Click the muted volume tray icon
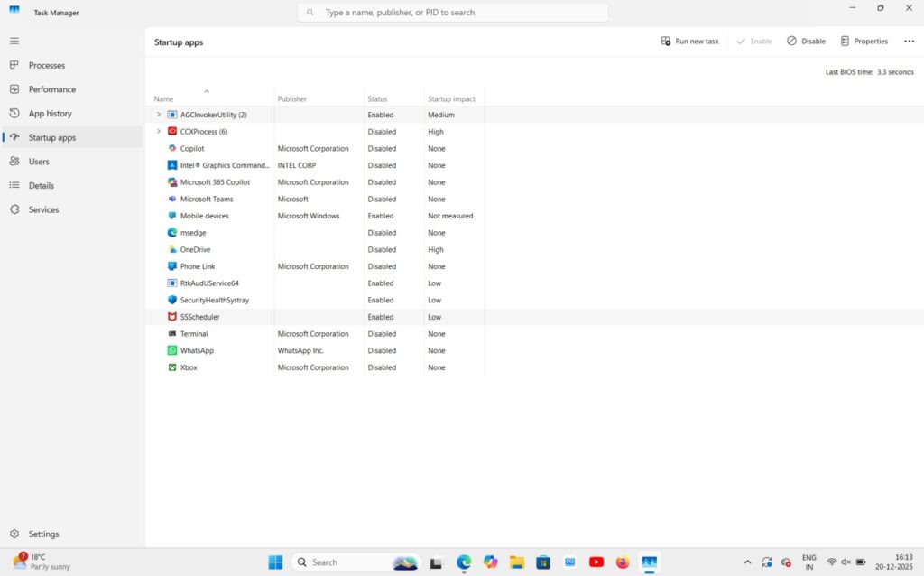This screenshot has width=924, height=576. point(846,562)
